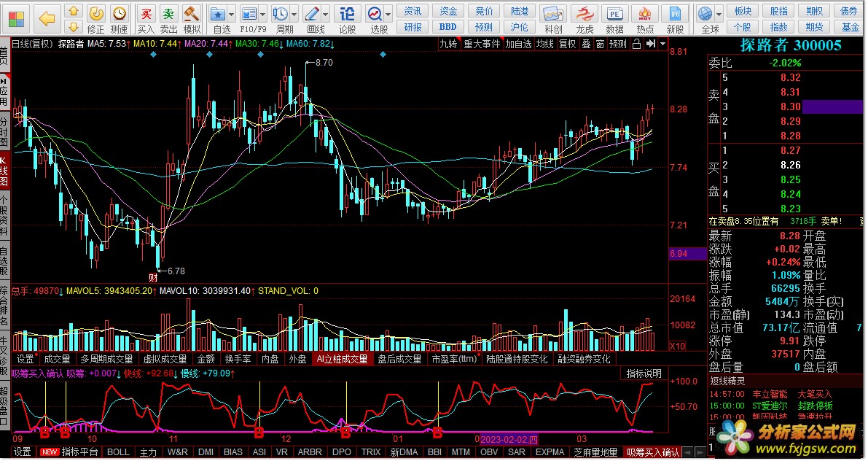This screenshot has width=868, height=461.
Task: Open the 指标平台 NEW indicator platform
Action: 71,452
